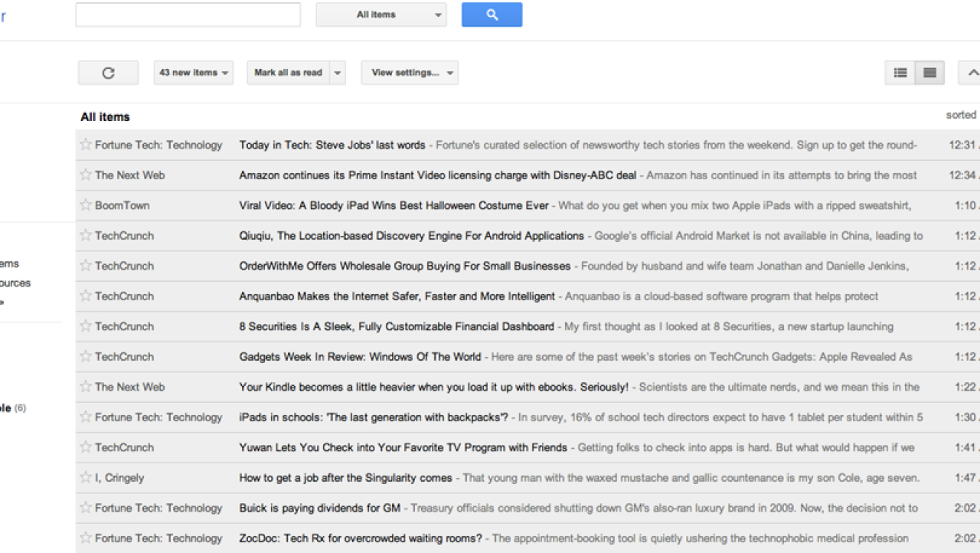Viewport: 980px width, 553px height.
Task: Toggle star on the Yuwan item
Action: click(86, 447)
